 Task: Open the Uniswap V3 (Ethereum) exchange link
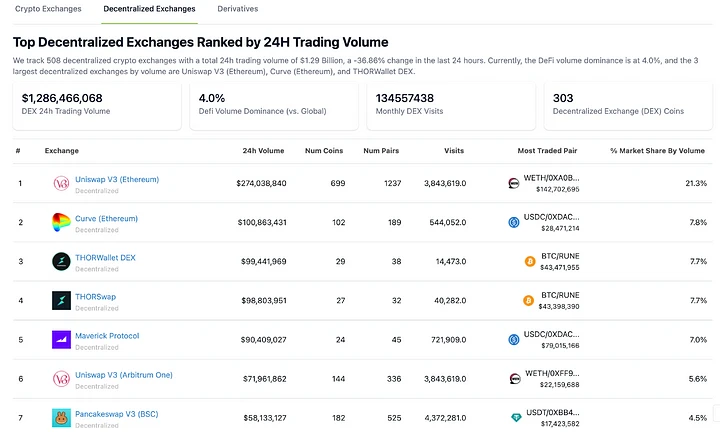[117, 180]
